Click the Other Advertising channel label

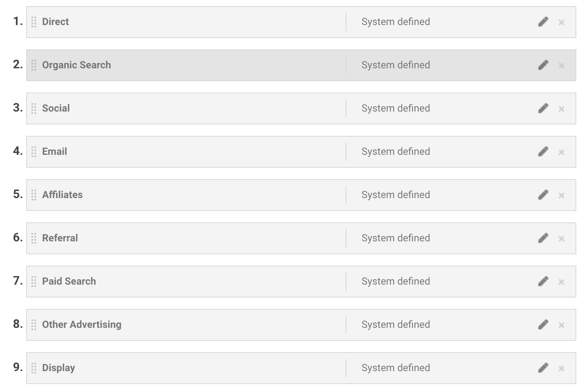(x=82, y=324)
